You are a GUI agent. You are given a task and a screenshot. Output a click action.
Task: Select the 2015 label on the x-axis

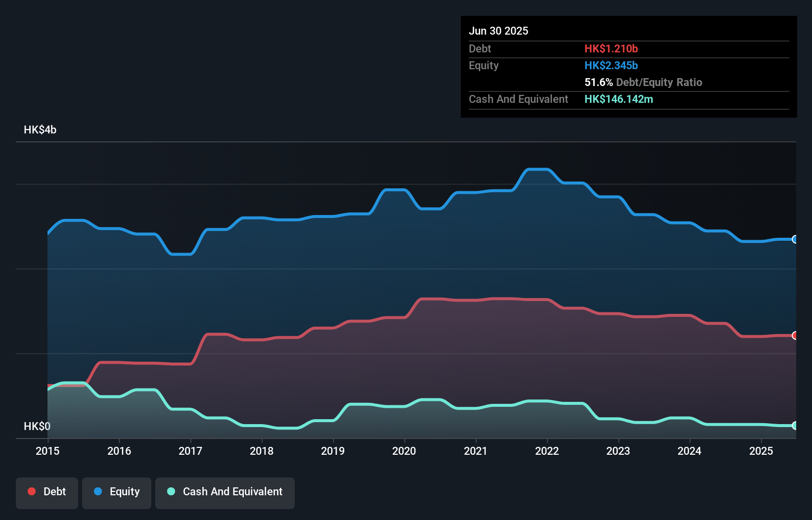[47, 451]
